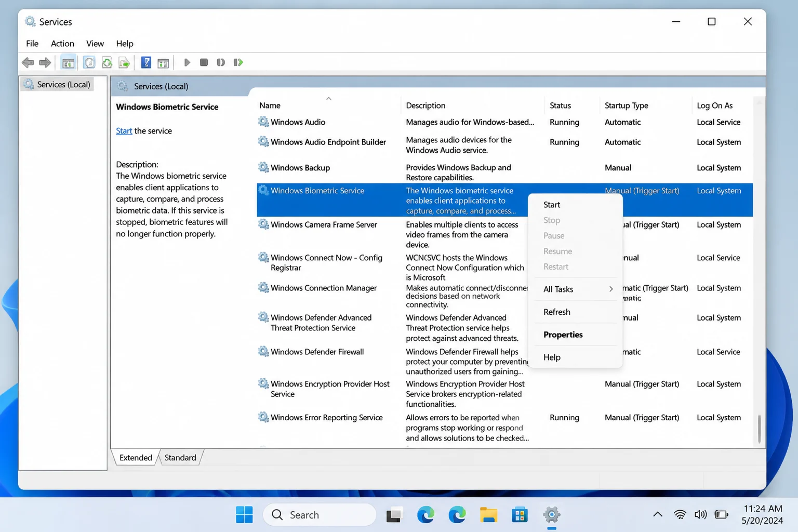Click the Forward arrow toolbar icon
Screen dimensions: 798x532
(45, 63)
